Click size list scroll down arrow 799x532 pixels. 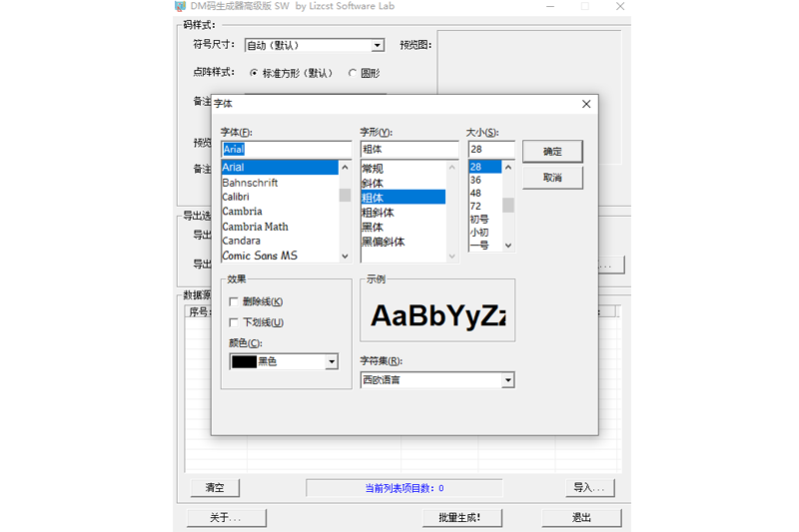click(x=508, y=246)
